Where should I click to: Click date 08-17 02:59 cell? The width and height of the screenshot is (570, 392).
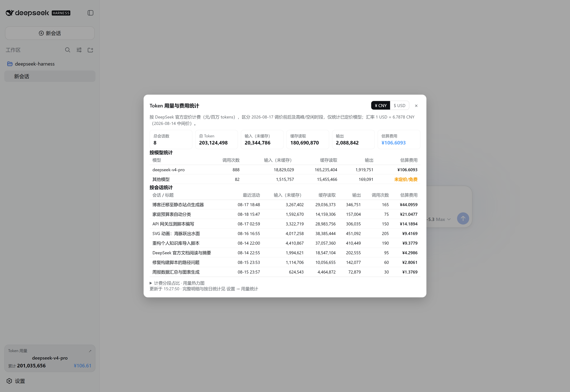click(x=249, y=224)
